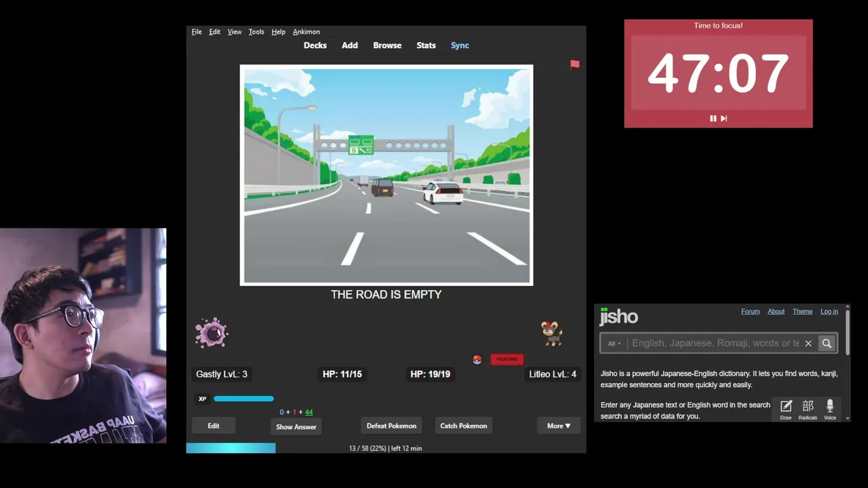Open the Stats view
868x488 pixels.
pos(426,45)
